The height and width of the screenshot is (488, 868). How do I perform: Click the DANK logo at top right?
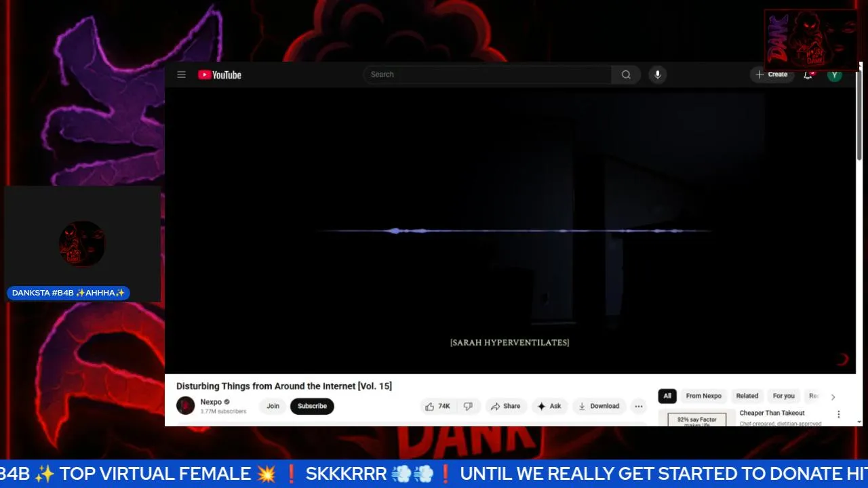[811, 40]
